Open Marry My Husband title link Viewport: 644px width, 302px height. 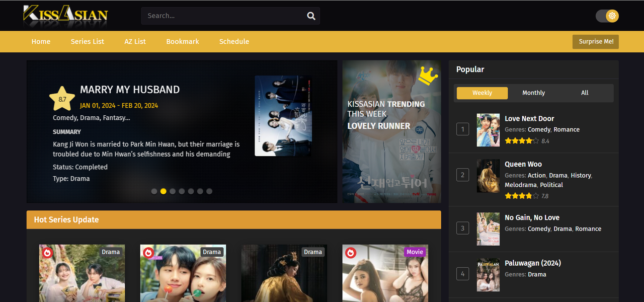pos(130,90)
